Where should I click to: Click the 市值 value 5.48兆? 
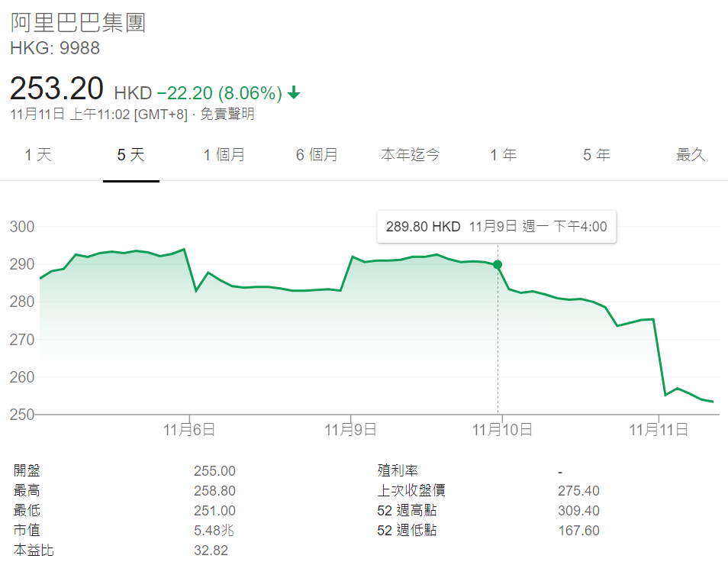(214, 531)
